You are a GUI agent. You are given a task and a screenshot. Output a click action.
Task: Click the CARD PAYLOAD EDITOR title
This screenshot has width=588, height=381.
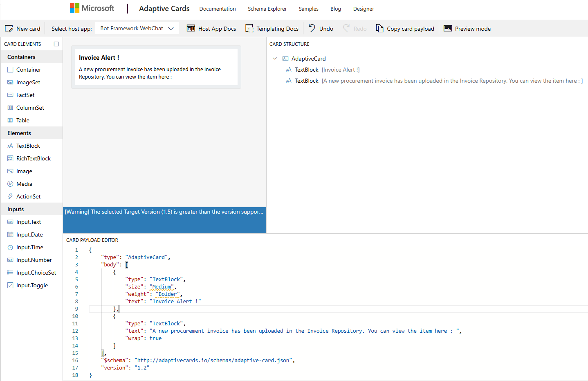tap(92, 240)
